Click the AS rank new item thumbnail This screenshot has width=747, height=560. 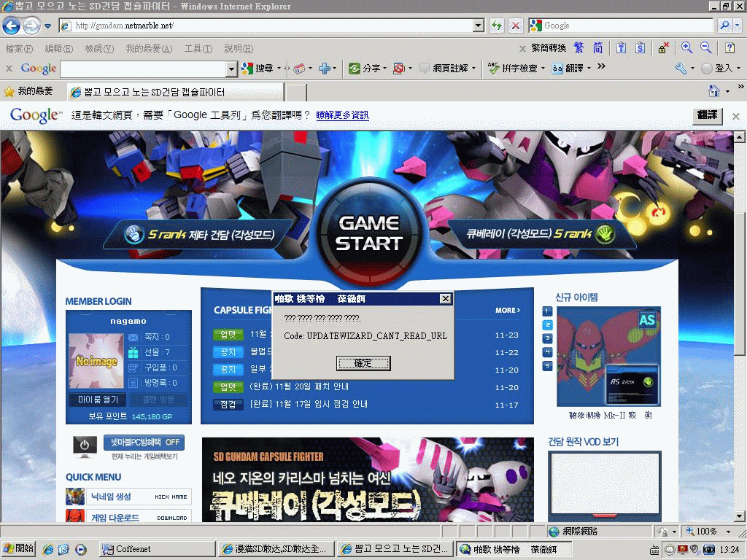609,357
